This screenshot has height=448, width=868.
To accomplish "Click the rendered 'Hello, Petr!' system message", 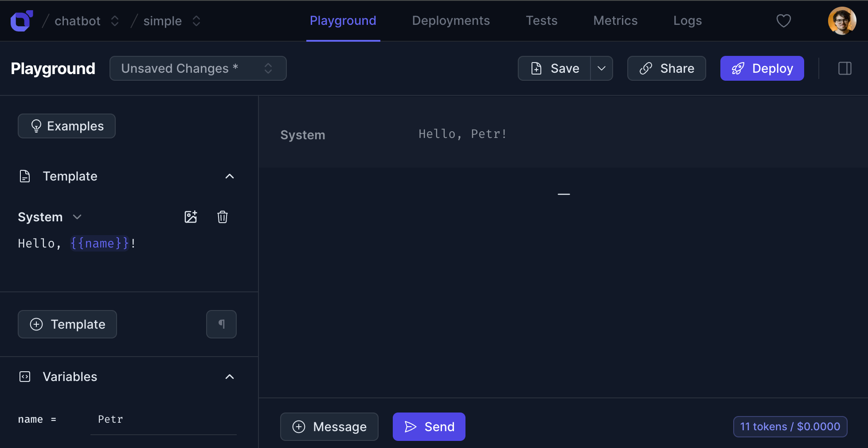I will click(462, 134).
